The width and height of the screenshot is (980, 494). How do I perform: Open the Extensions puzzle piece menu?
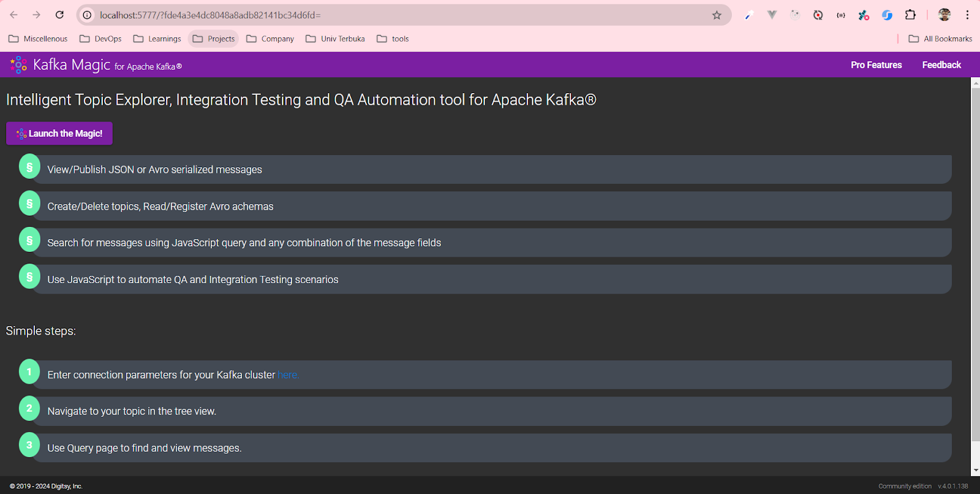910,15
